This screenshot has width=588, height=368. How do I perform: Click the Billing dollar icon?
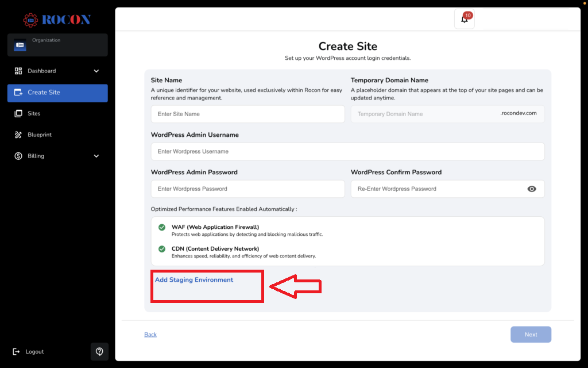18,156
